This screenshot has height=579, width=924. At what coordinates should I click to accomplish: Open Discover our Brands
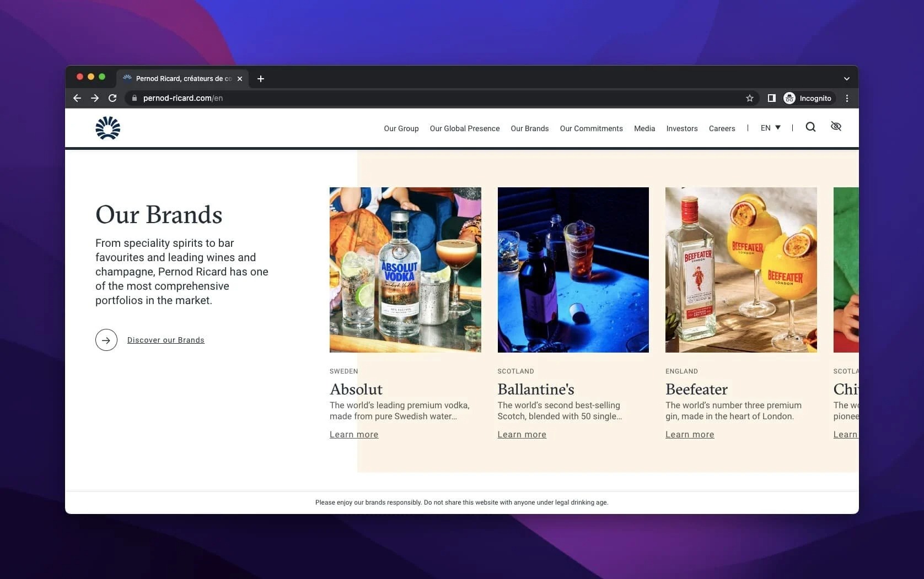[x=165, y=340]
